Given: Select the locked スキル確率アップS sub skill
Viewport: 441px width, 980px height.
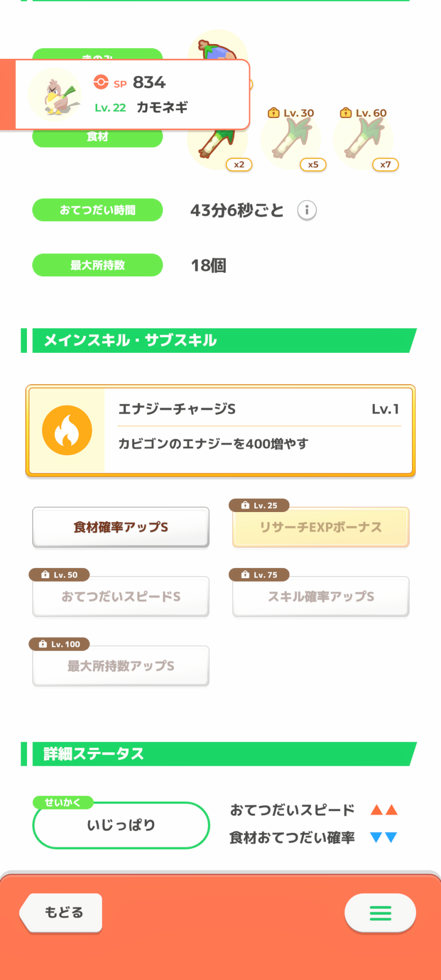Looking at the screenshot, I should tap(320, 596).
